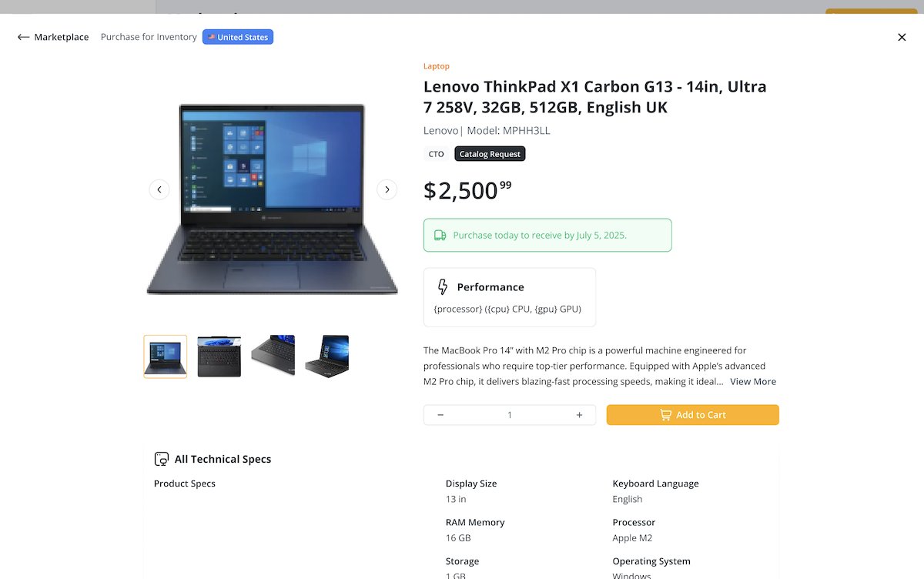This screenshot has height=579, width=924.
Task: Close the product detail panel
Action: [902, 37]
